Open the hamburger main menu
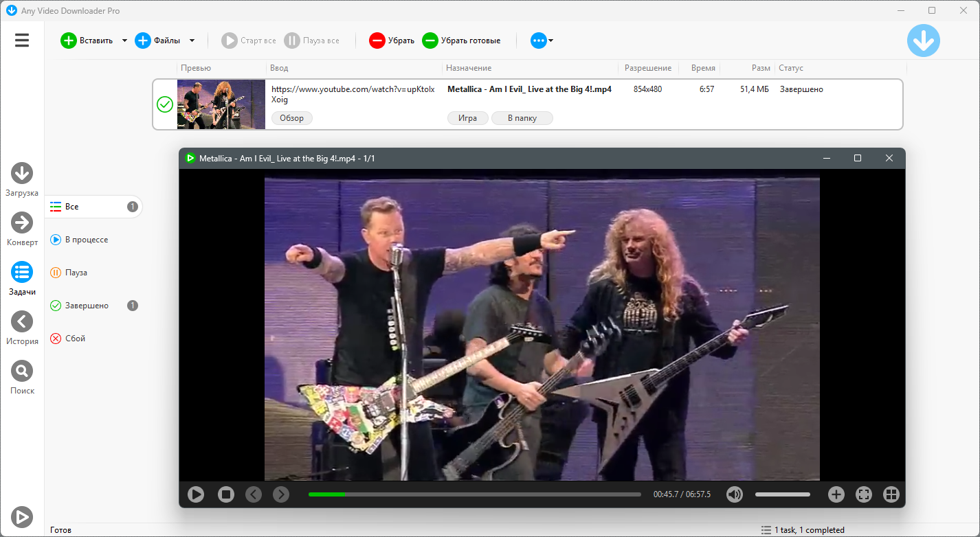 point(22,41)
